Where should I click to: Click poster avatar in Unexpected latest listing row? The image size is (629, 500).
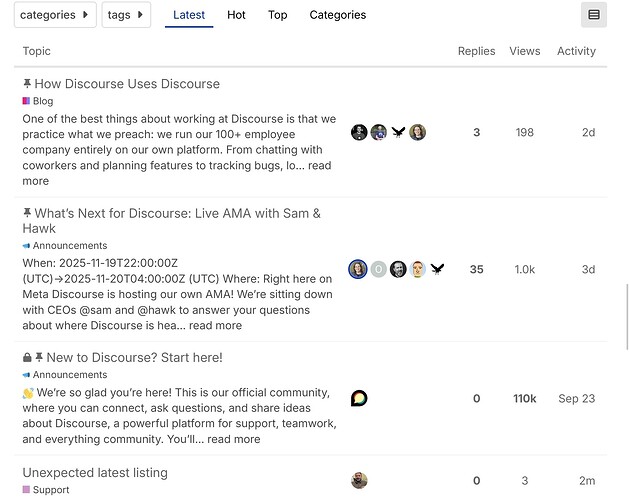pyautogui.click(x=359, y=480)
